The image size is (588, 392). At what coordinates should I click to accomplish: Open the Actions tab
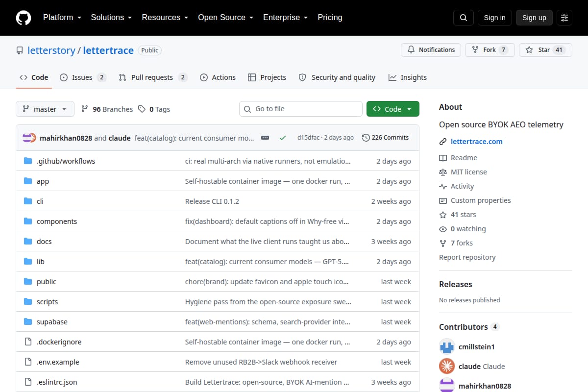point(218,77)
